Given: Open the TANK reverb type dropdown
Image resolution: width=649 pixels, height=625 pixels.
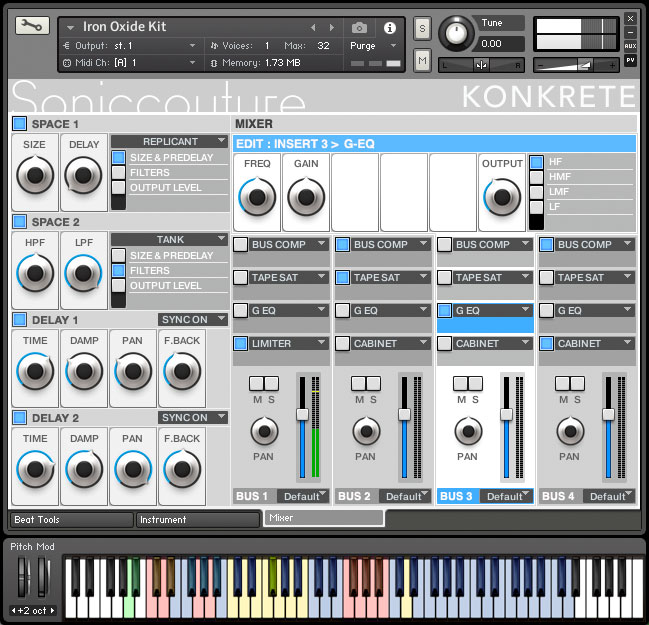Looking at the screenshot, I should coord(170,240).
